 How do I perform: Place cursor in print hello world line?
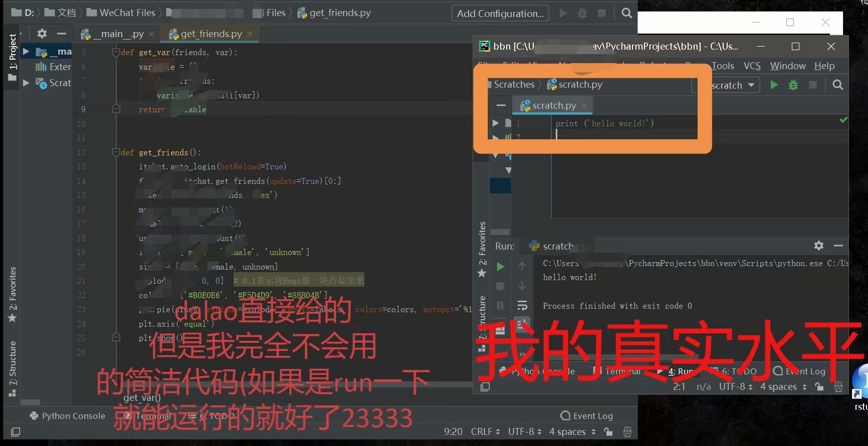604,123
